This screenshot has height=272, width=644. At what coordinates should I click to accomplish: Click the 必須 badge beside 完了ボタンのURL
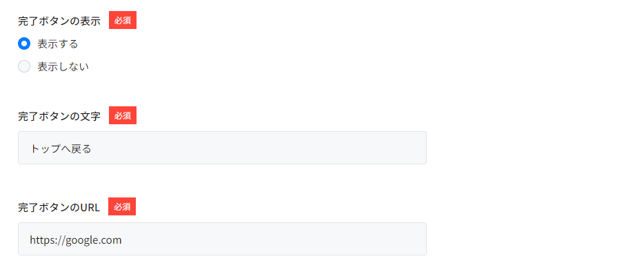tap(122, 206)
